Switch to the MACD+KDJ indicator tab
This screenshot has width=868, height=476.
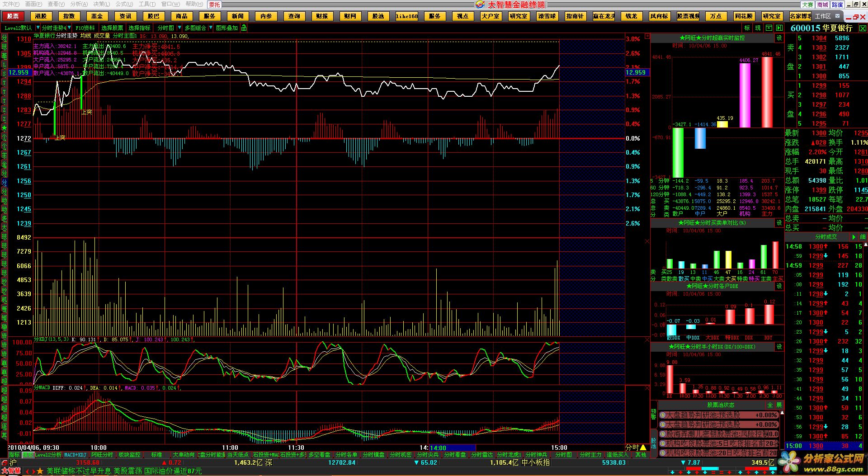click(x=75, y=455)
